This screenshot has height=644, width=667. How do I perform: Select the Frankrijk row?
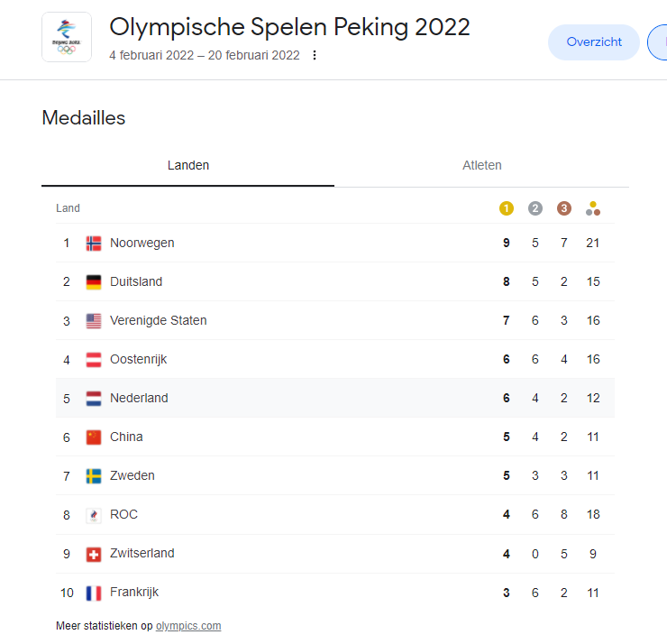(335, 593)
